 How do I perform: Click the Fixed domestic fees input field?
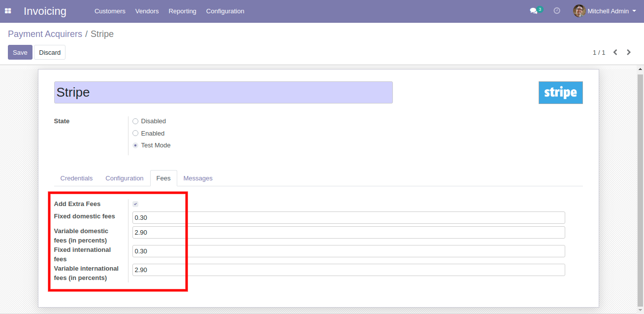(x=348, y=218)
